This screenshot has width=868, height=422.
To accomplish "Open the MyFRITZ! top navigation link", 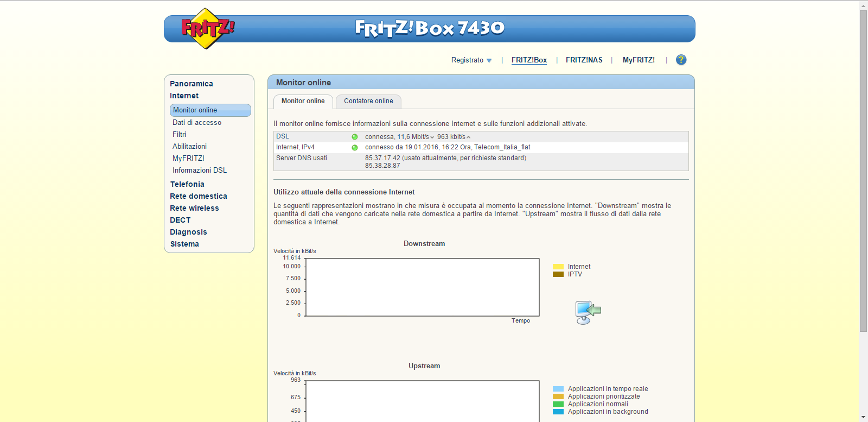I will coord(639,60).
